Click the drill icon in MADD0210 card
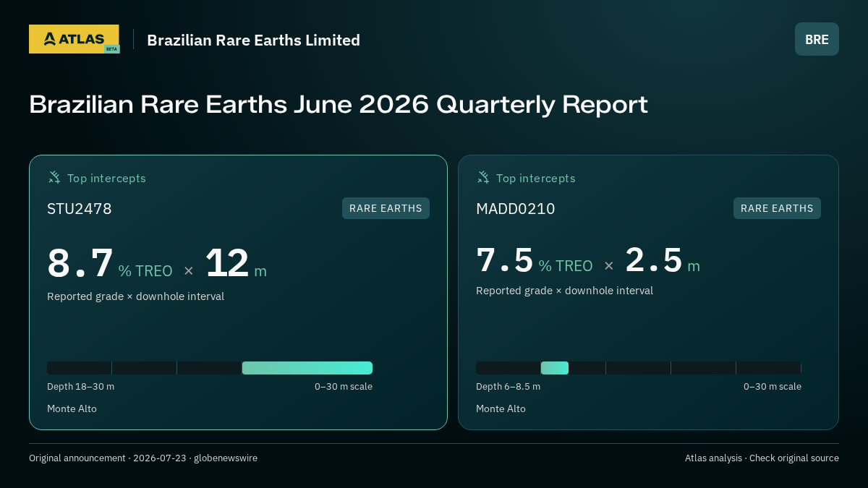Image resolution: width=868 pixels, height=488 pixels. click(x=483, y=177)
